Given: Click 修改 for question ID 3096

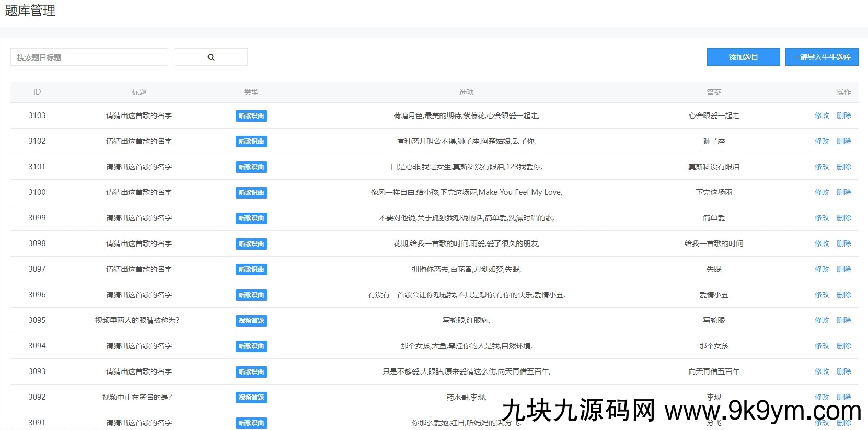Looking at the screenshot, I should point(821,295).
